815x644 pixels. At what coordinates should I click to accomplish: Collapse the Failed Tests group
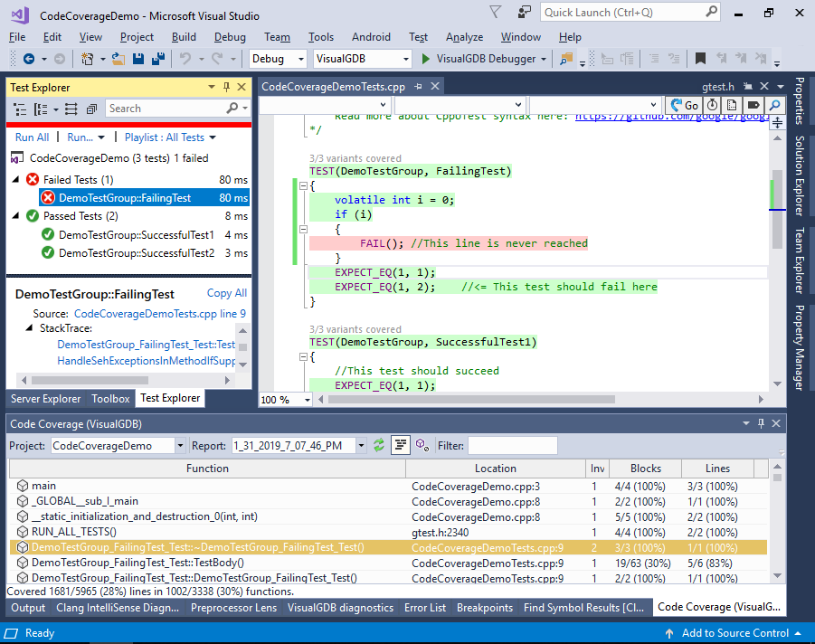point(15,179)
